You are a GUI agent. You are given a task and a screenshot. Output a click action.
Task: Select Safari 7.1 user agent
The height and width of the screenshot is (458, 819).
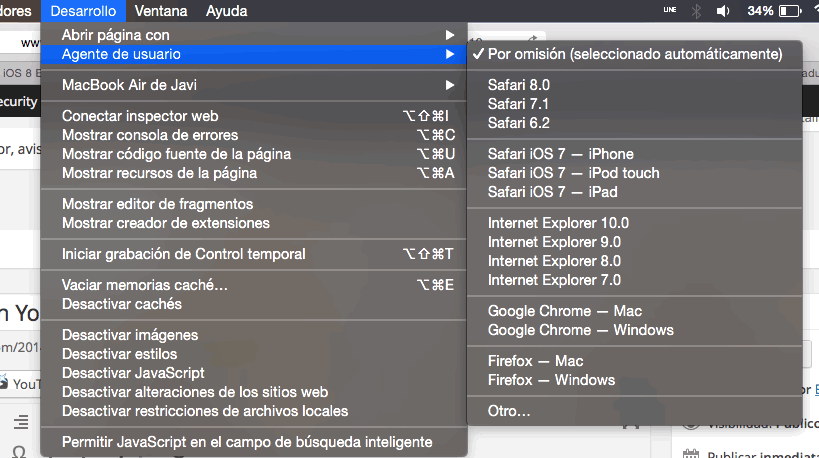tap(635, 104)
